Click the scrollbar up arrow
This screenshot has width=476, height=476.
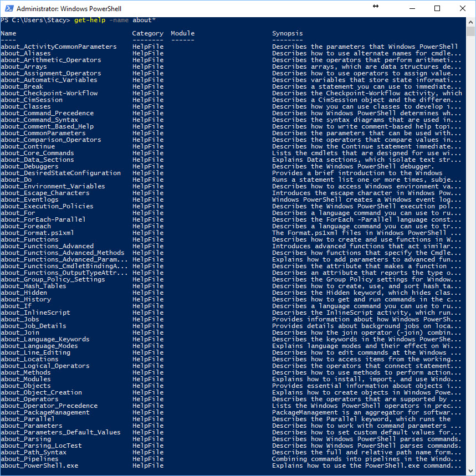coord(470,22)
